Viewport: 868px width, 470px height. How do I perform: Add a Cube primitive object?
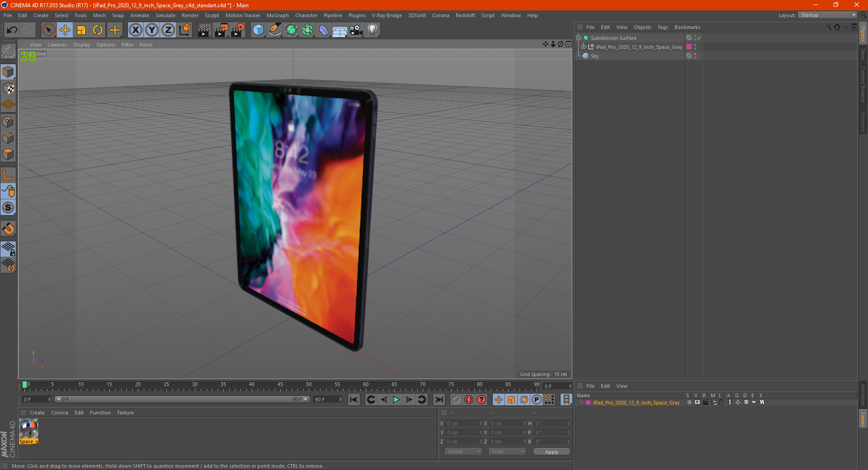[x=258, y=30]
